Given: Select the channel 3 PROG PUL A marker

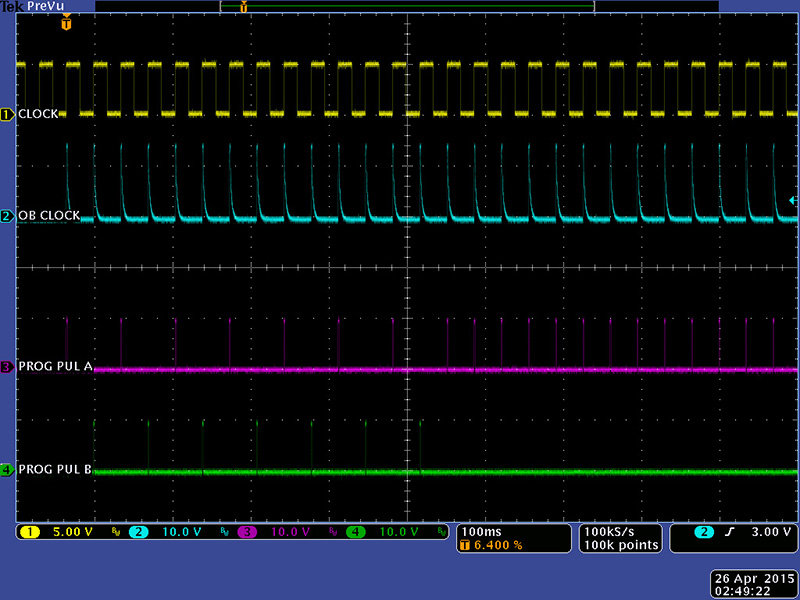Looking at the screenshot, I should tap(8, 367).
